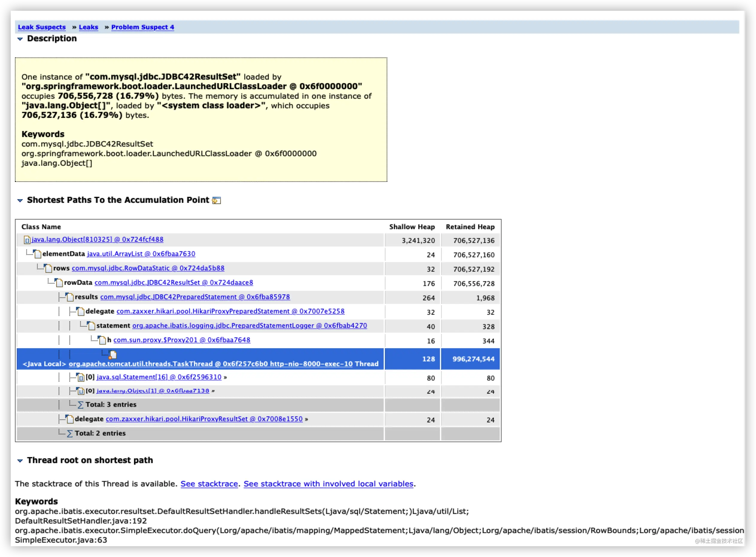This screenshot has height=557, width=756.
Task: Open PreparedStatementLogger @ 0x6fbab4270 link
Action: click(x=250, y=326)
